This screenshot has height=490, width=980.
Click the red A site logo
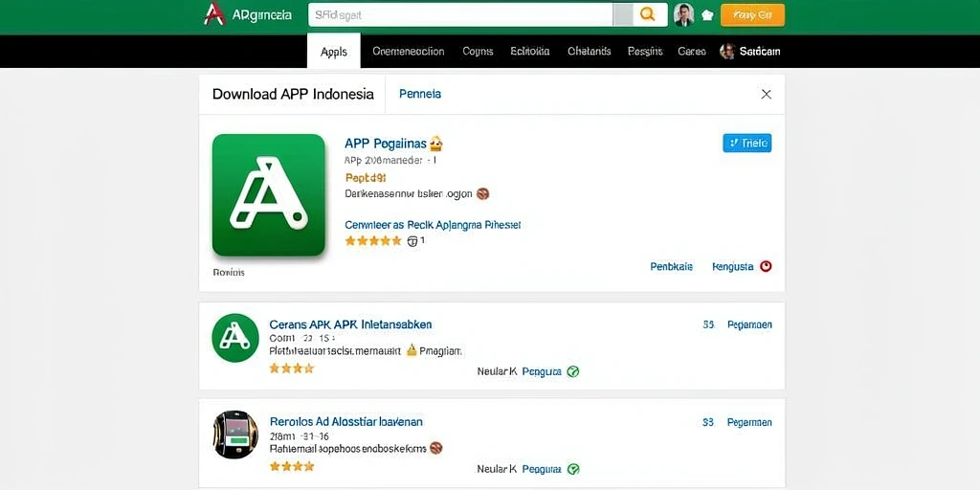point(213,13)
